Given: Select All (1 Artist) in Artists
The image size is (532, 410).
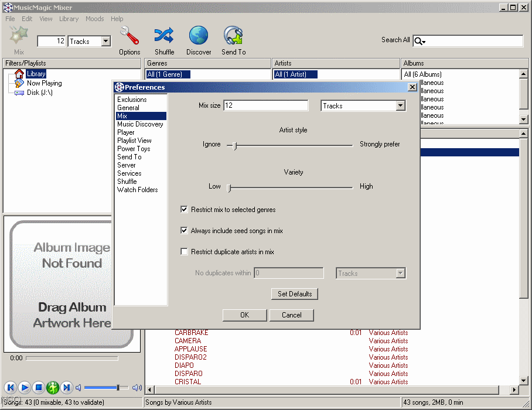Looking at the screenshot, I should (295, 74).
